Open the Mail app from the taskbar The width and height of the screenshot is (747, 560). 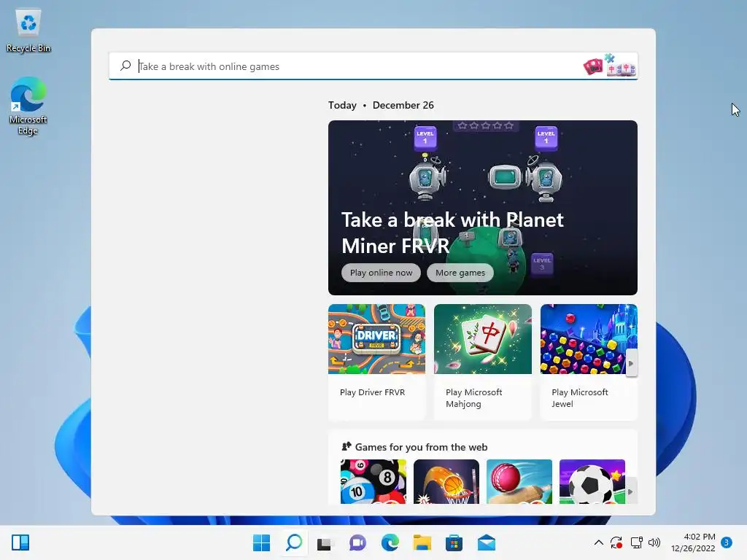(x=487, y=542)
